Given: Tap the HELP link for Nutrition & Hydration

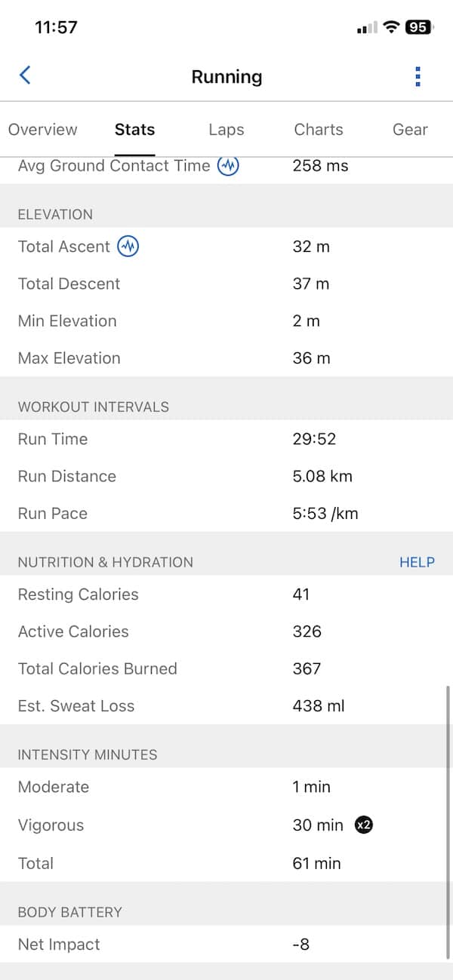Looking at the screenshot, I should click(417, 562).
